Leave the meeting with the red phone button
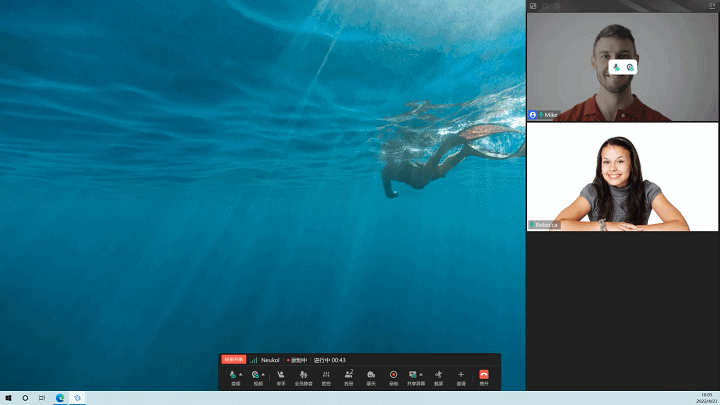The image size is (720, 405). point(484,375)
